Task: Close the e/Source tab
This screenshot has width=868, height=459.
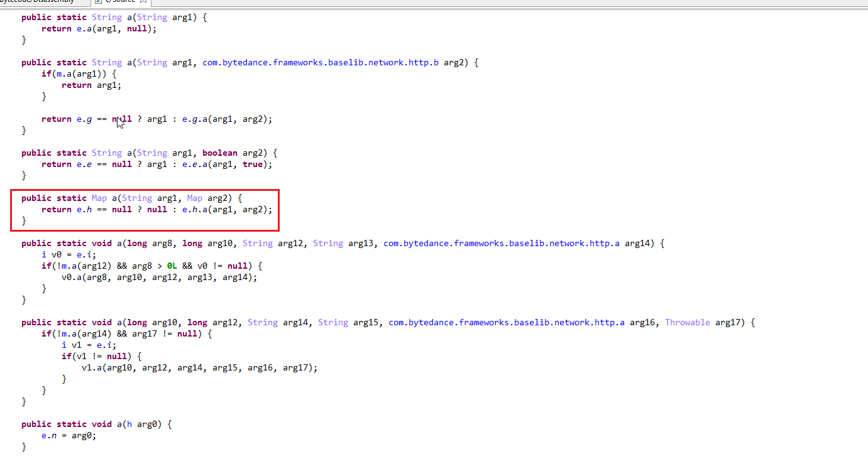Action: 143,2
